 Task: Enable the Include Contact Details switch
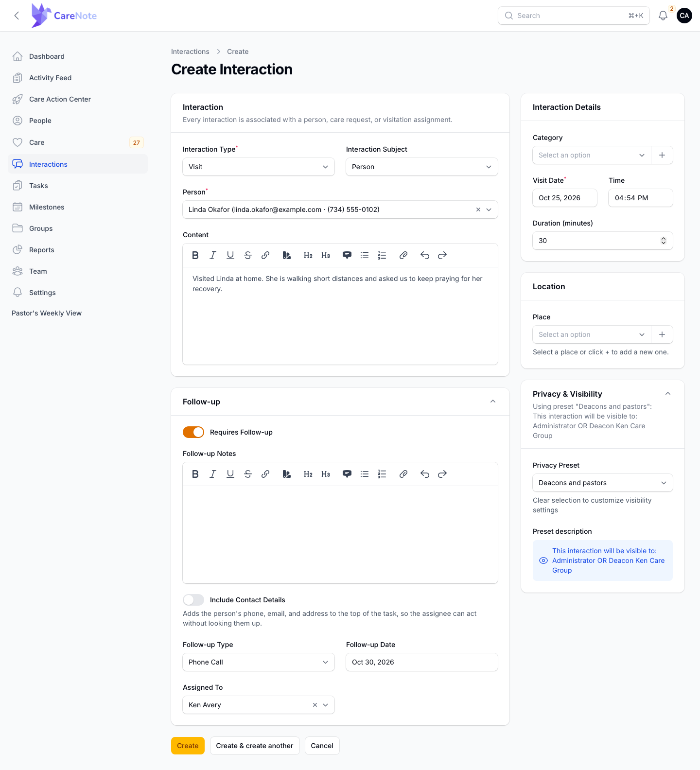coord(193,600)
